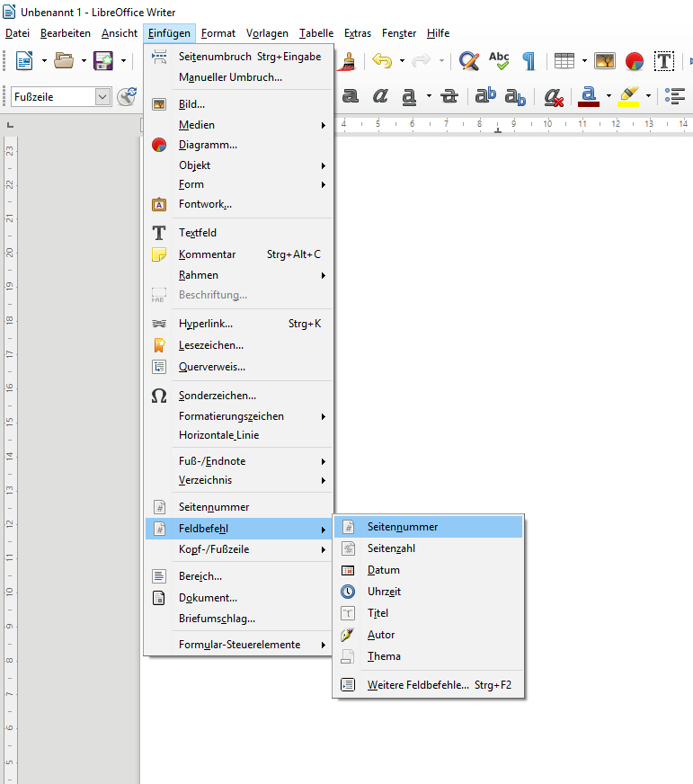Insert the Datum field
This screenshot has height=784, width=693.
[429, 570]
